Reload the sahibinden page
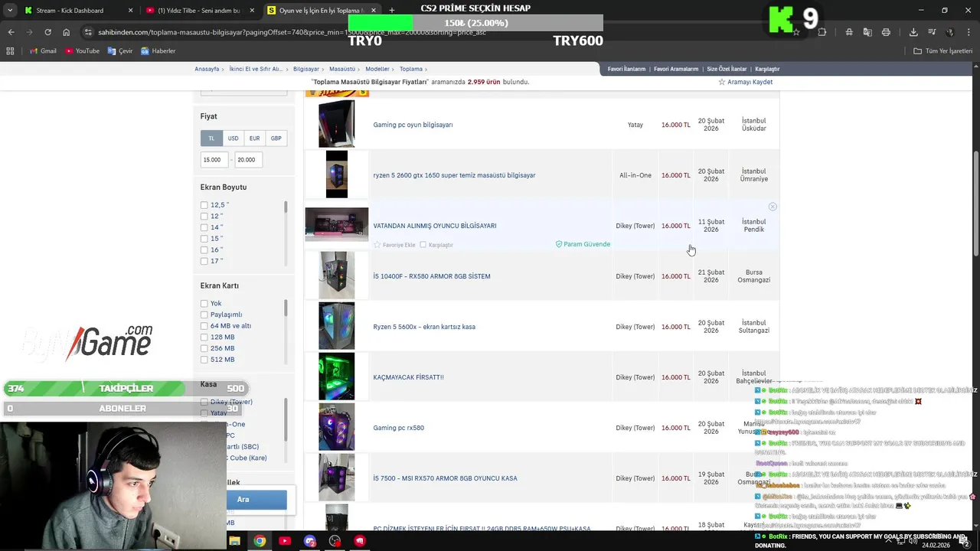Screen dimensions: 980x551 click(x=47, y=32)
